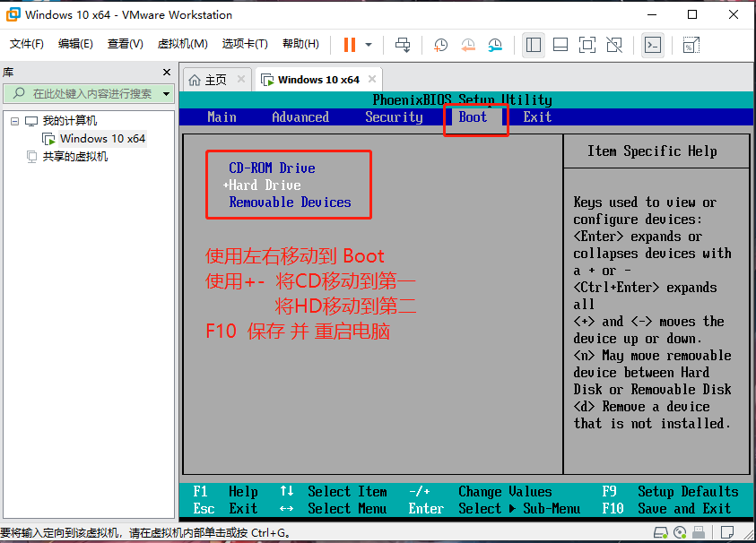Click the CD/DVD status bar icon
The height and width of the screenshot is (543, 756).
pos(680,532)
